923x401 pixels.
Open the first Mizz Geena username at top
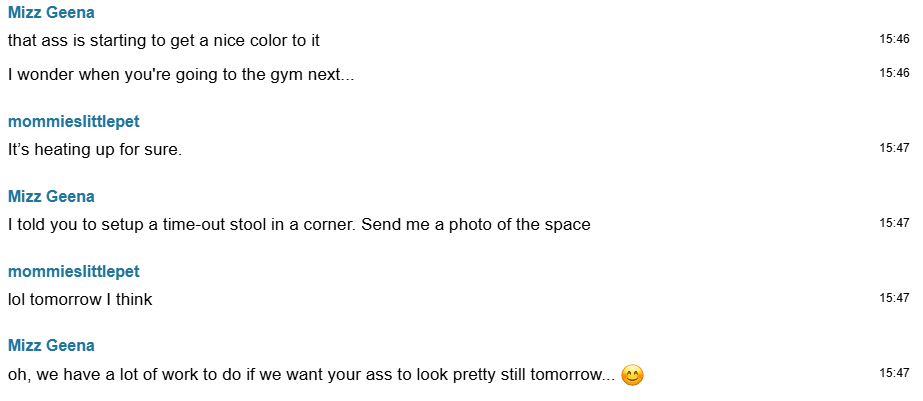click(x=51, y=13)
